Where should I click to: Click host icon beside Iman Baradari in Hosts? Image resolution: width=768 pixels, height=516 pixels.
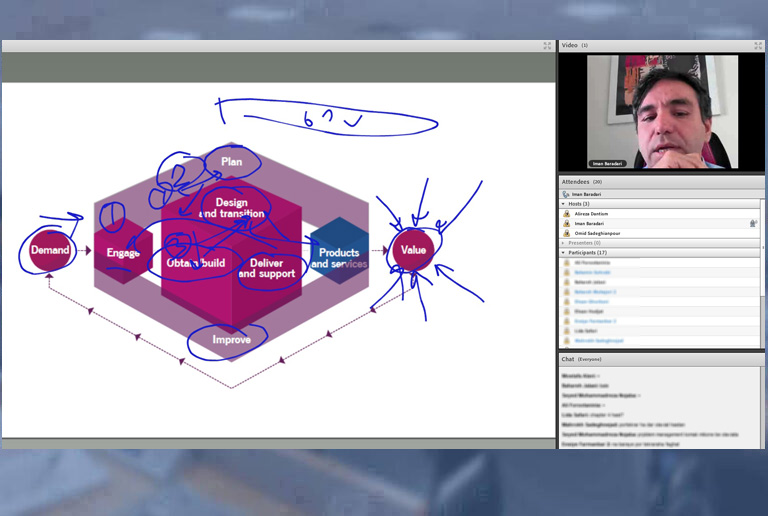point(567,224)
